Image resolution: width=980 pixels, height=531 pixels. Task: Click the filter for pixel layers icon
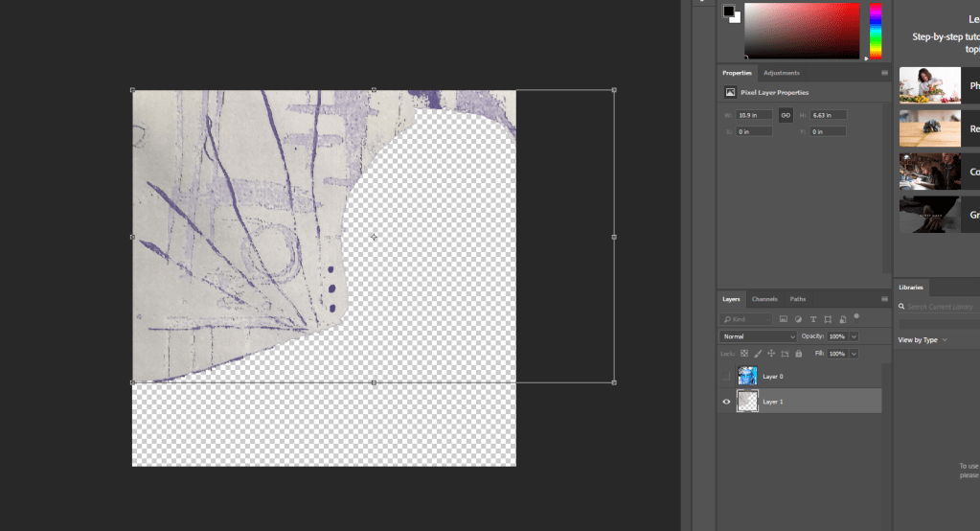click(x=783, y=318)
